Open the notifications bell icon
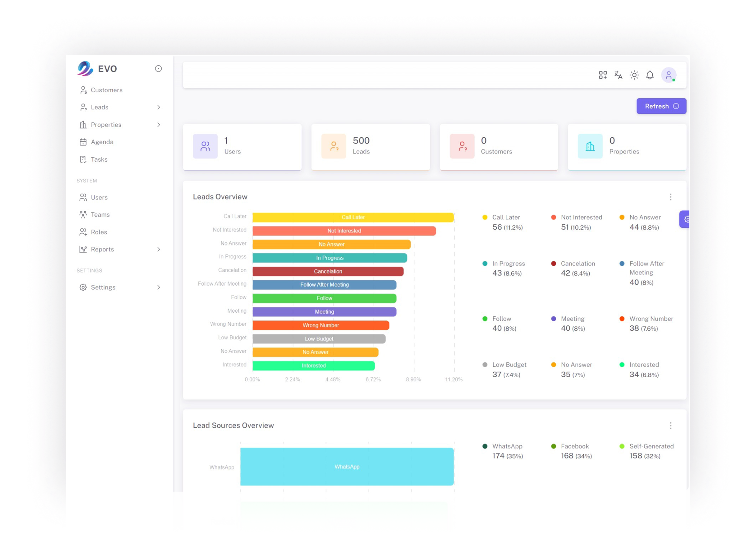The width and height of the screenshot is (756, 550). pyautogui.click(x=650, y=75)
